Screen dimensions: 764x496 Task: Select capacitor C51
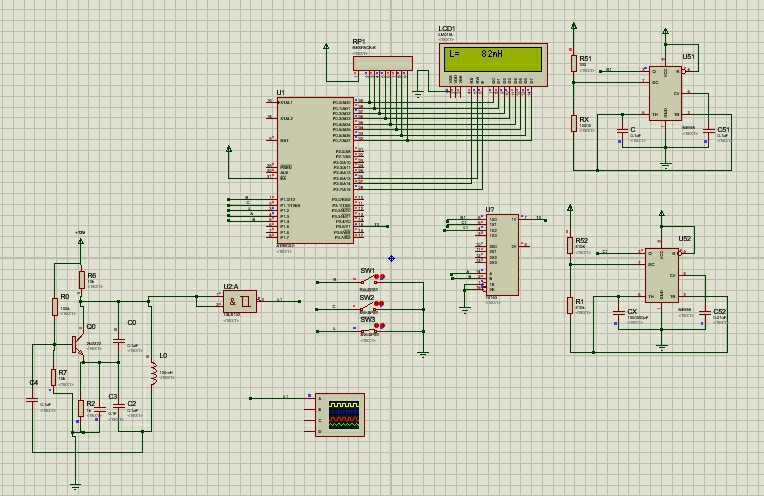coord(708,131)
